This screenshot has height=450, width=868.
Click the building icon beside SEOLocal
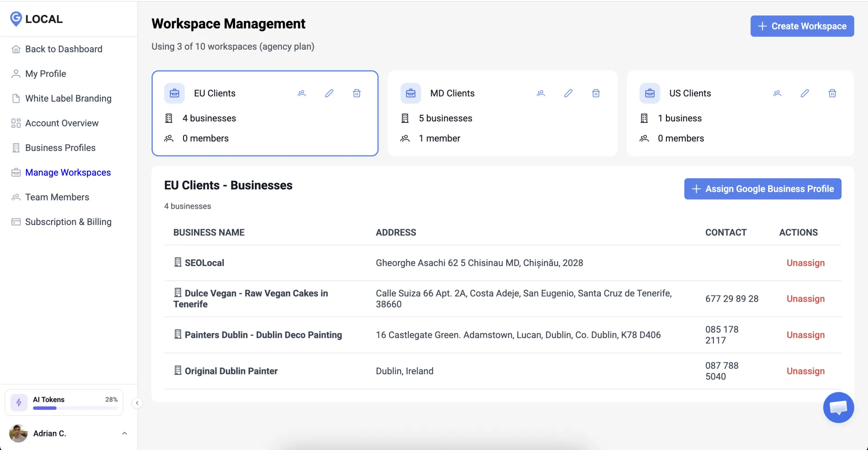pyautogui.click(x=178, y=262)
